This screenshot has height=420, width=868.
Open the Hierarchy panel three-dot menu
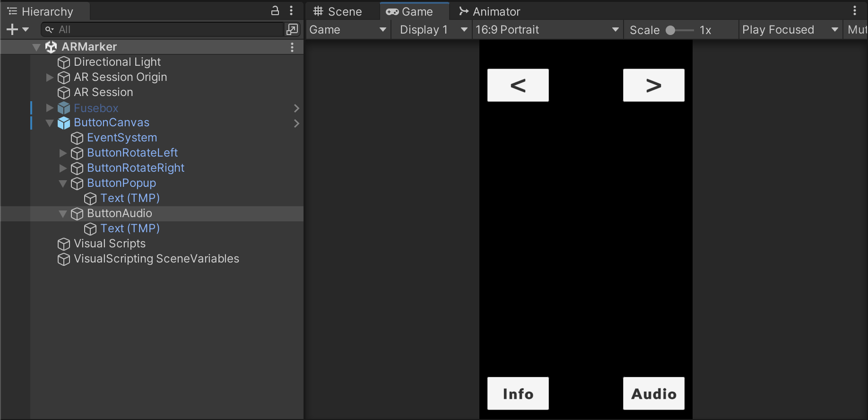(291, 10)
